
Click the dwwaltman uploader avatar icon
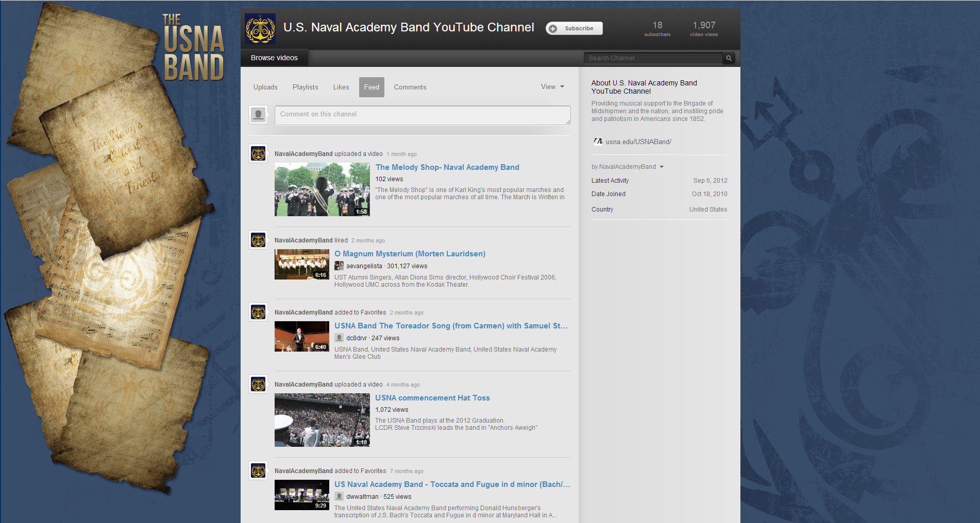[x=339, y=496]
